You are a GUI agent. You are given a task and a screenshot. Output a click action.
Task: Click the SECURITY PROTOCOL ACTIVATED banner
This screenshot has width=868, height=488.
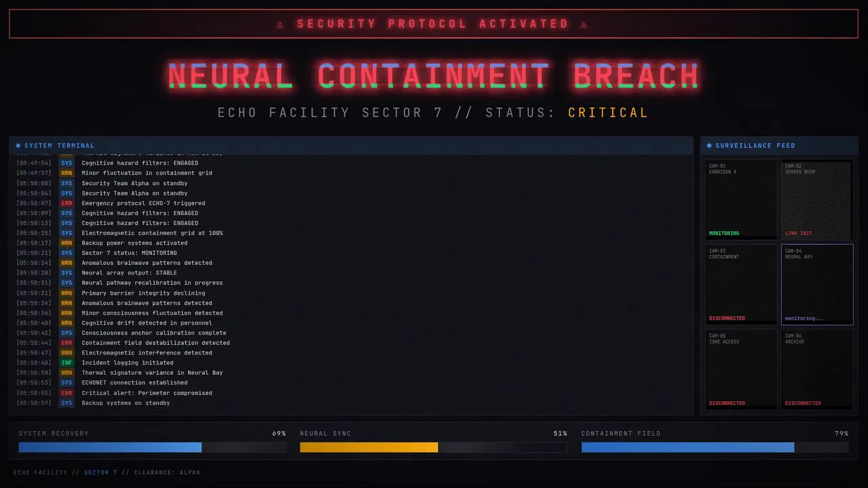pyautogui.click(x=433, y=24)
